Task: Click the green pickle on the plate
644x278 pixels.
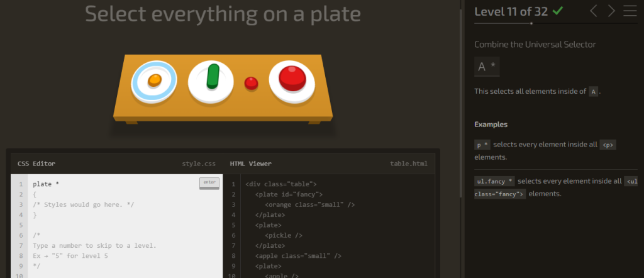Action: tap(213, 76)
